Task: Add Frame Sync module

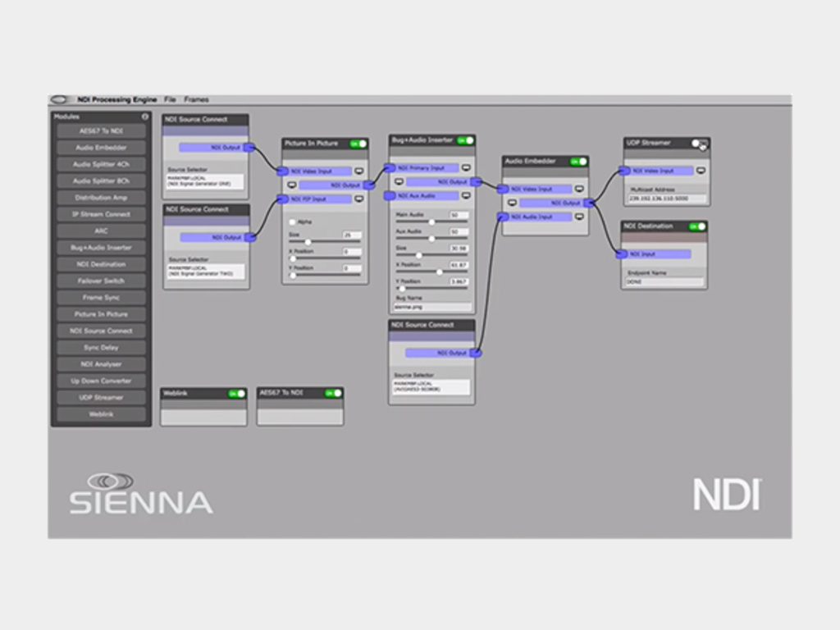Action: [x=101, y=298]
